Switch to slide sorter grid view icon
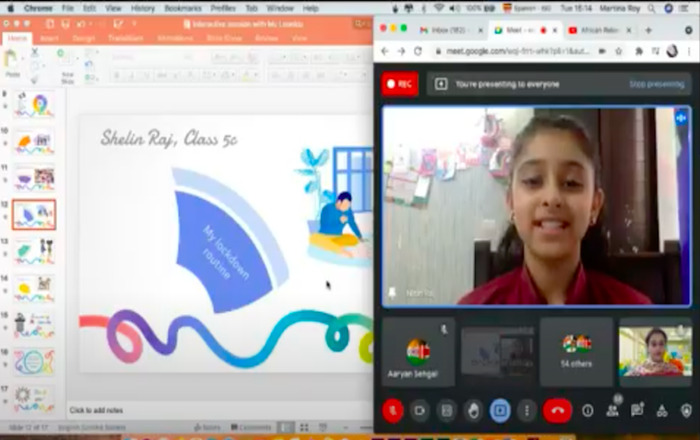Viewport: 700px width, 440px height. 304,428
